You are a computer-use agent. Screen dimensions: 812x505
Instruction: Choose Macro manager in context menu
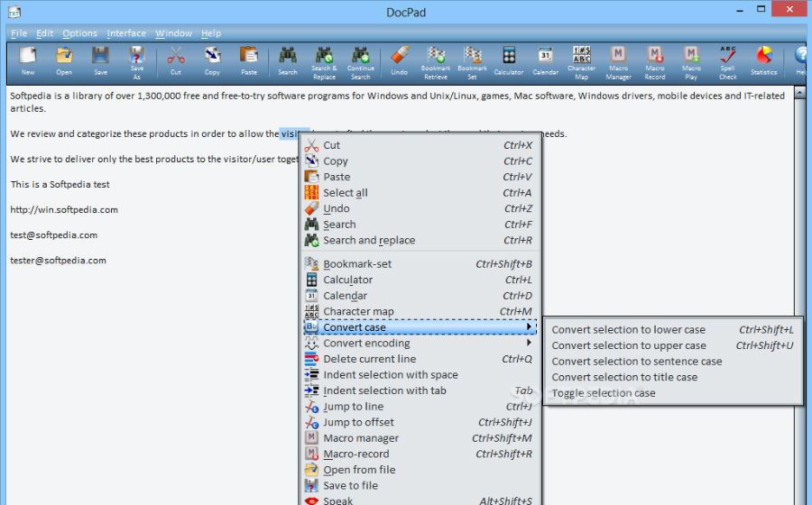tap(420, 438)
